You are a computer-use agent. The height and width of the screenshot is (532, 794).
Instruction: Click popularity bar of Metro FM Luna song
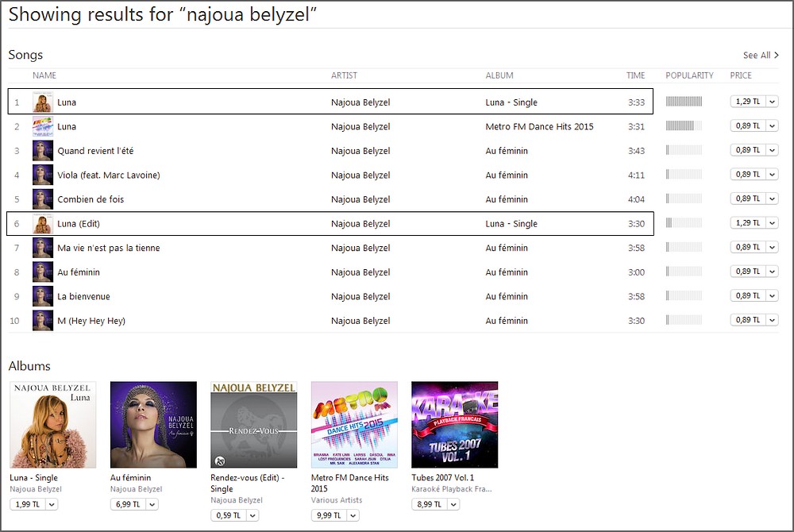point(684,126)
